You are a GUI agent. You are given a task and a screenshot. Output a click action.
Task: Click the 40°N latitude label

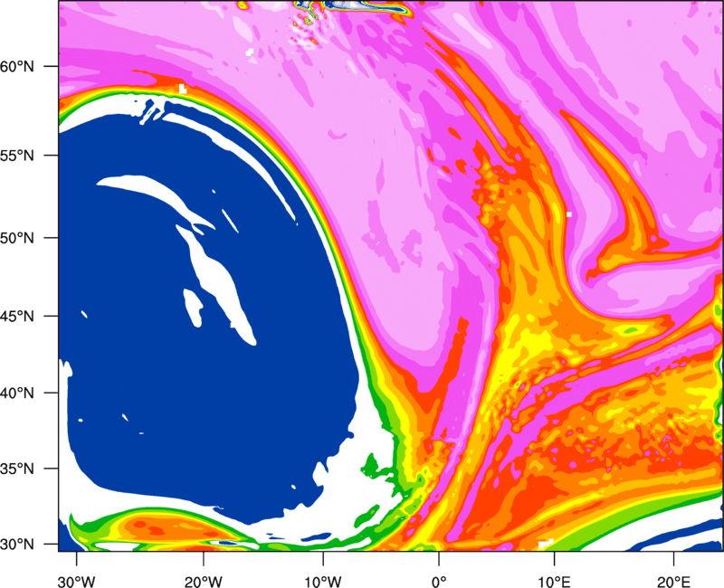pyautogui.click(x=17, y=394)
